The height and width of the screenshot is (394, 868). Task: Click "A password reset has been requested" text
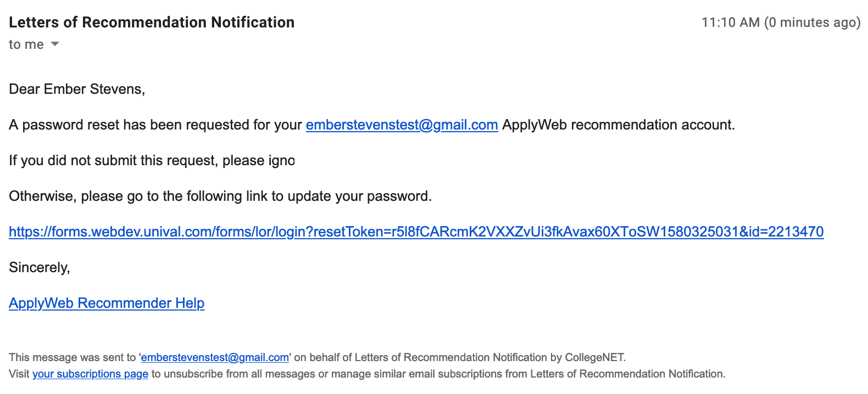coord(130,125)
